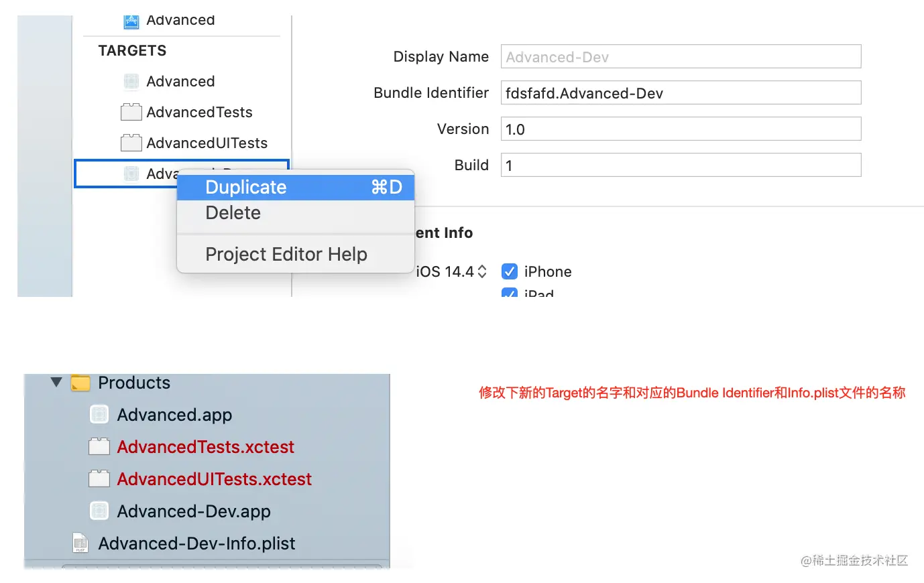Click the Bundle Identifier field
The image size is (924, 583).
pos(681,93)
